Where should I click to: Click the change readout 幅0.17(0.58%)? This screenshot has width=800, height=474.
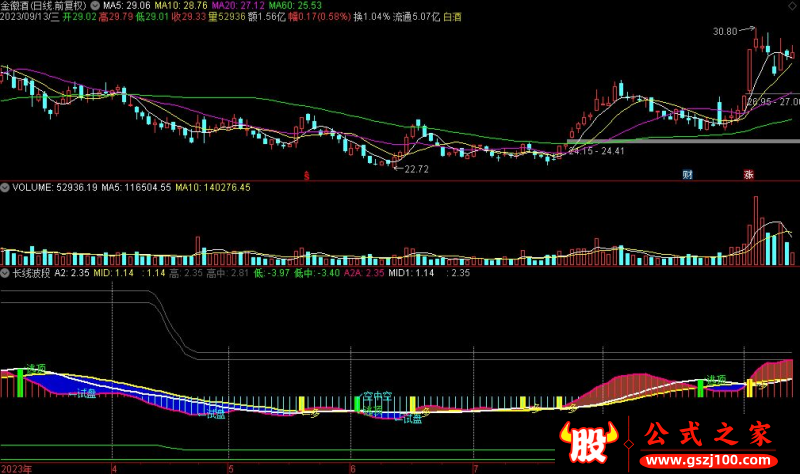point(319,17)
